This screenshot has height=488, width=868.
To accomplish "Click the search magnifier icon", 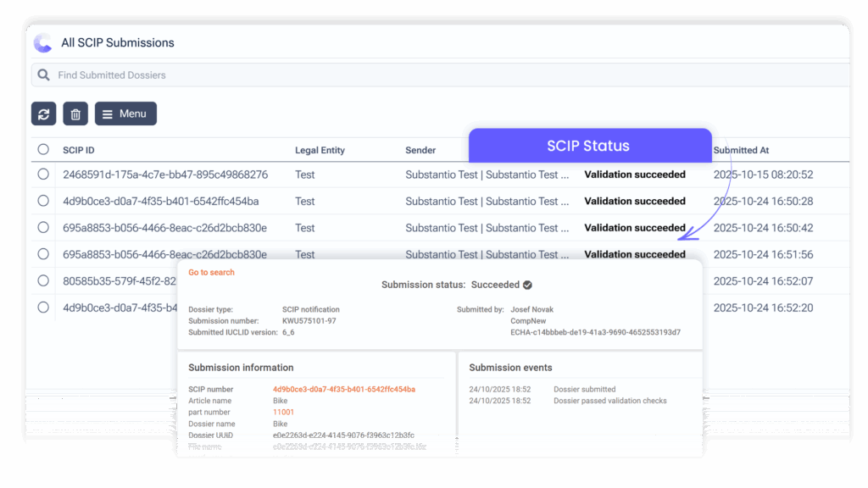I will [43, 75].
